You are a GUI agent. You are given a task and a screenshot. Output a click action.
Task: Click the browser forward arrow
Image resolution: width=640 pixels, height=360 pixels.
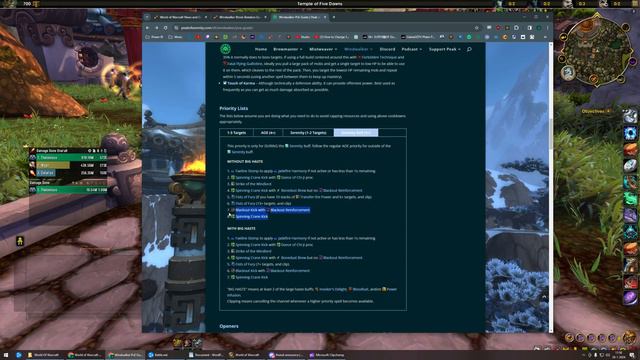157,28
